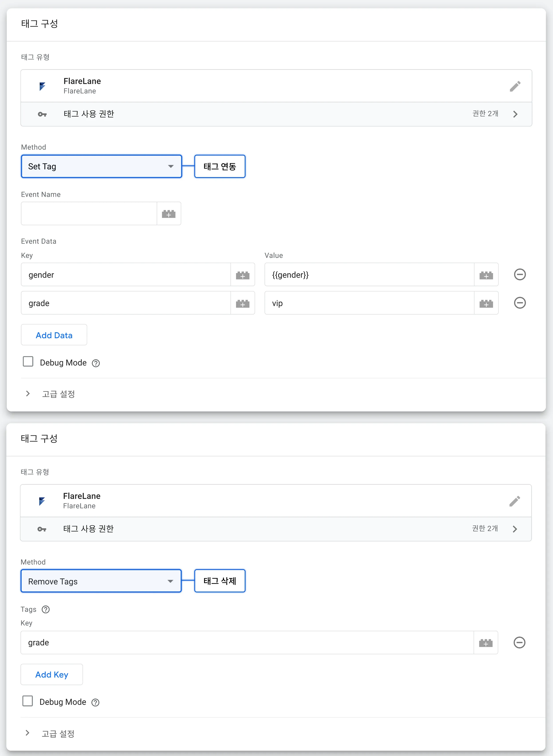Viewport: 553px width, 756px height.
Task: Open the Set Tag method dropdown
Action: 101,166
